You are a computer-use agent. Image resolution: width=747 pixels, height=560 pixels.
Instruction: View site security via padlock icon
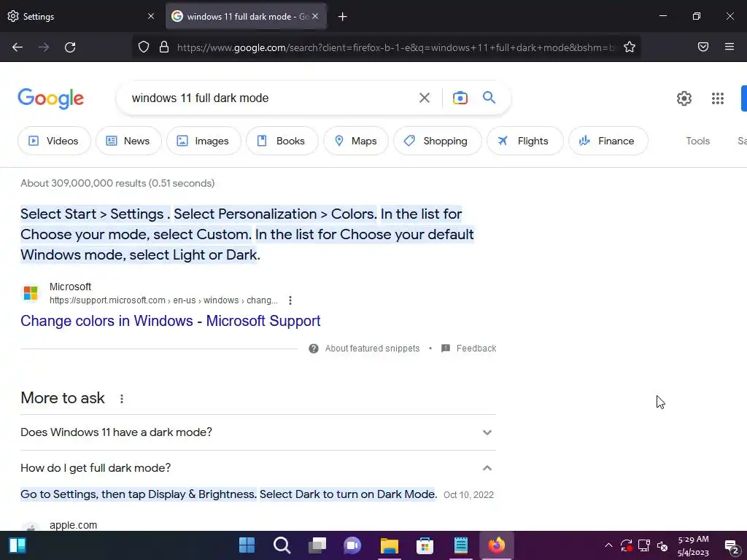pyautogui.click(x=164, y=47)
